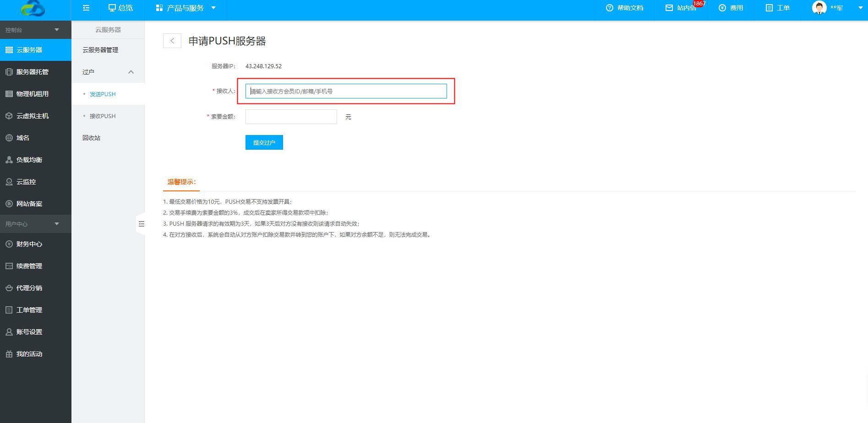This screenshot has height=423, width=868.
Task: Open 云服务器管理 menu item
Action: [100, 50]
